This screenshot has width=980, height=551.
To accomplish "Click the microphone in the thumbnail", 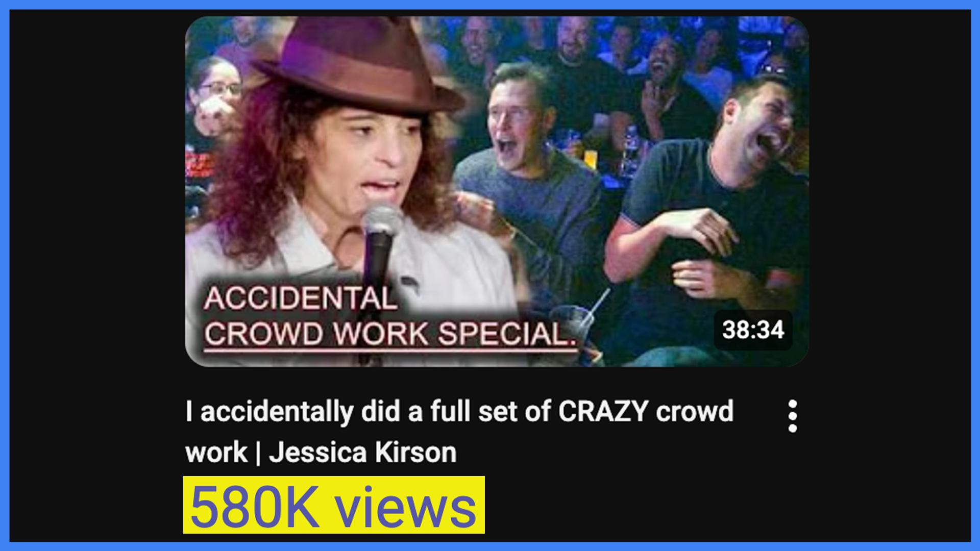I will pos(380,245).
